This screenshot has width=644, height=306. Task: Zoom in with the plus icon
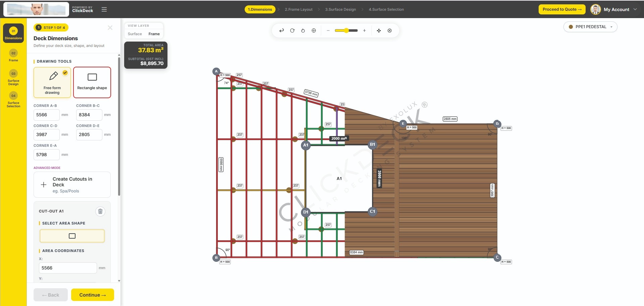pos(364,30)
